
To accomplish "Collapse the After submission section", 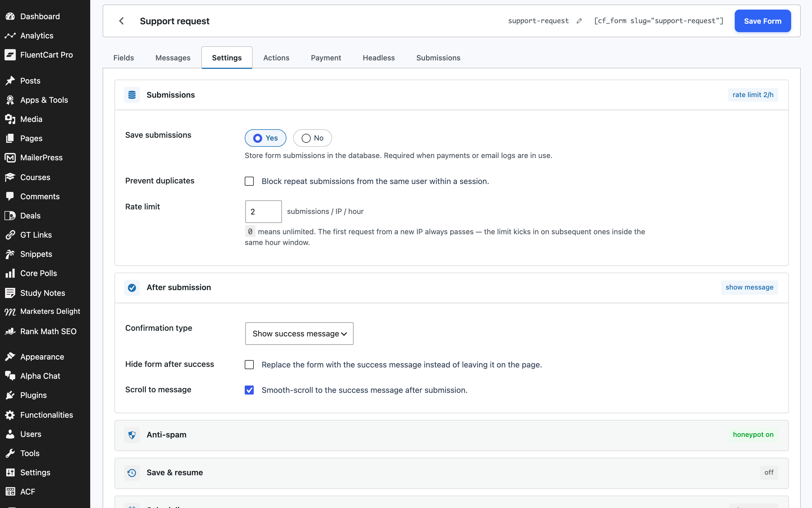I will click(x=452, y=287).
